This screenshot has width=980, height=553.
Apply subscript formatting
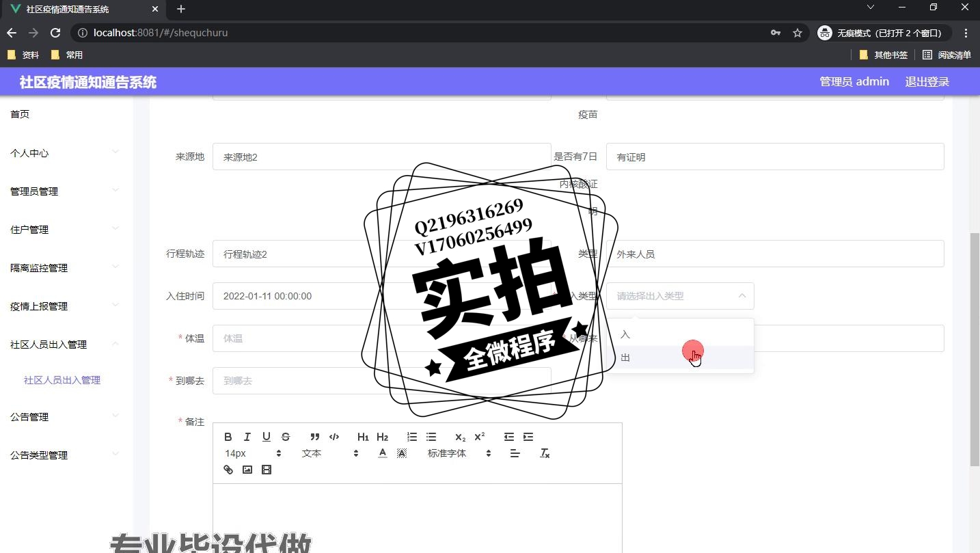(x=461, y=437)
